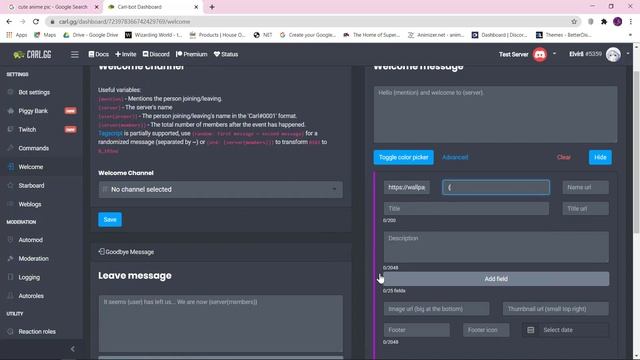Expand the user account dropdown arrow
The image size is (640, 360).
pos(628,53)
